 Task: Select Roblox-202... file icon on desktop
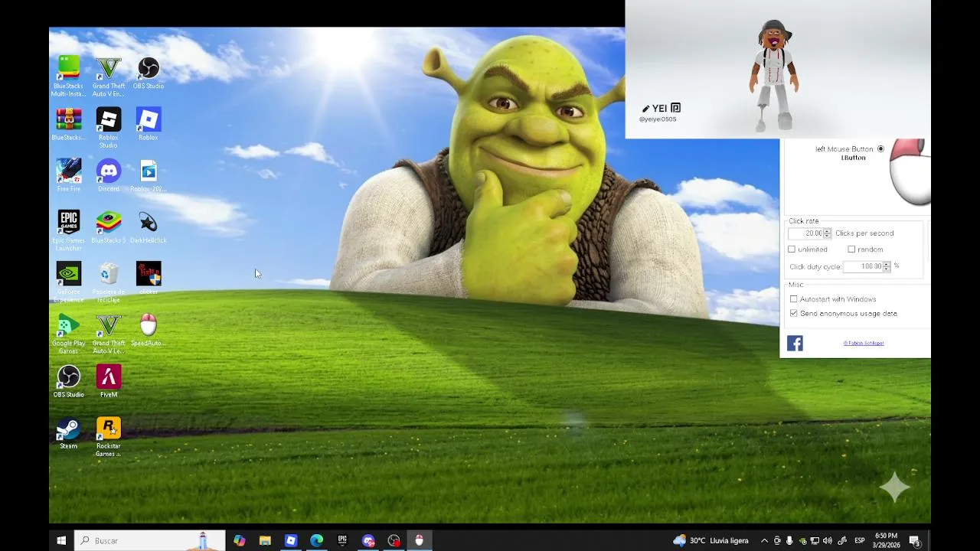tap(149, 175)
